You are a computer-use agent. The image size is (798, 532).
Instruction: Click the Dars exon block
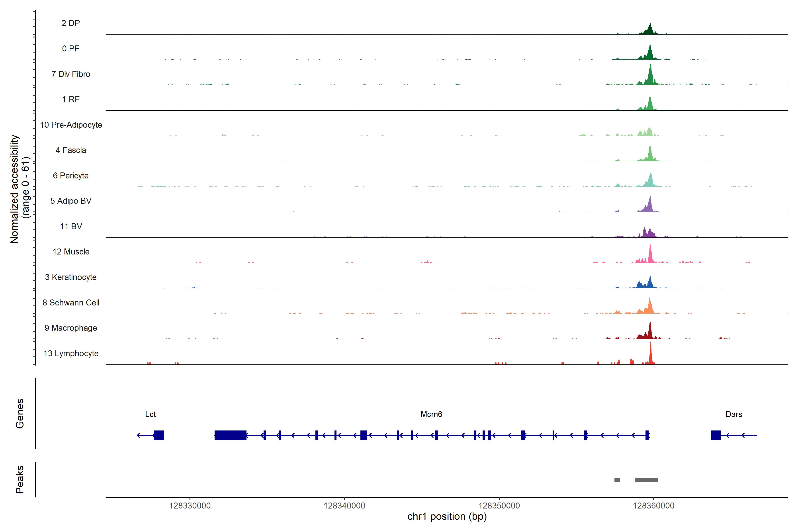click(x=716, y=435)
